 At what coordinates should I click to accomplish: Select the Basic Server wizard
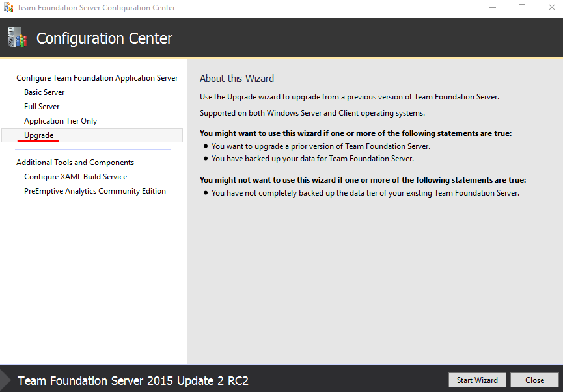point(44,92)
